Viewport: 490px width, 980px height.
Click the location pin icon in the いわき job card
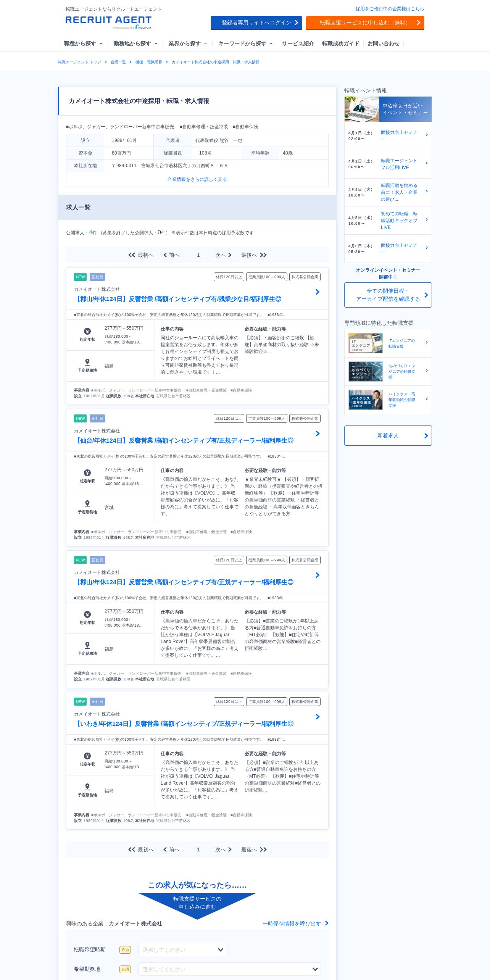(x=87, y=787)
